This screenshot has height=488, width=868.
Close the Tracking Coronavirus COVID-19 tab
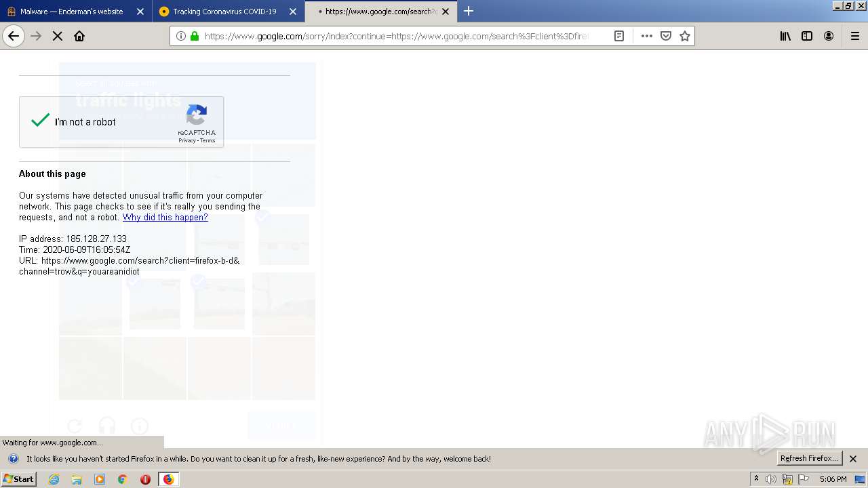(293, 12)
